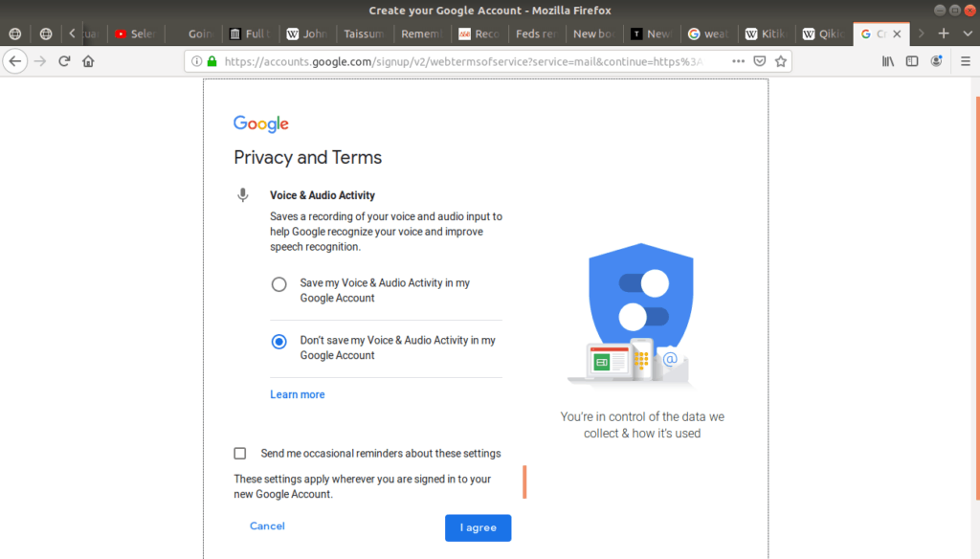
Task: Switch to the 'Full t' tab
Action: pos(251,34)
